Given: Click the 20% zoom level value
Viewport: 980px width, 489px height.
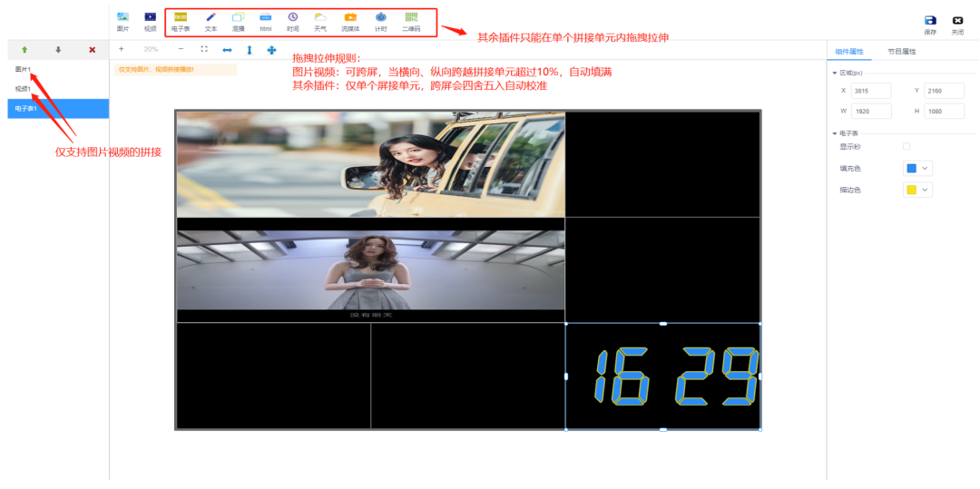Looking at the screenshot, I should 151,49.
